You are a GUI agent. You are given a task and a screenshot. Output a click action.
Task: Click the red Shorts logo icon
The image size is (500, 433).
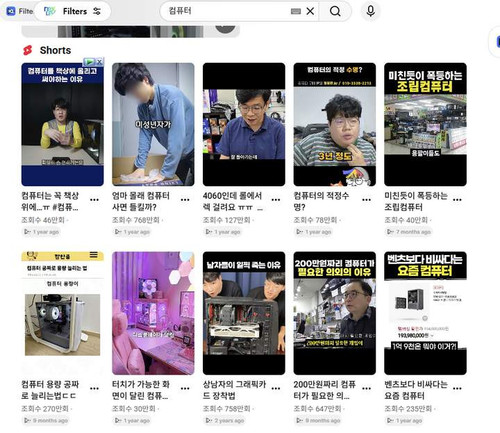point(28,50)
